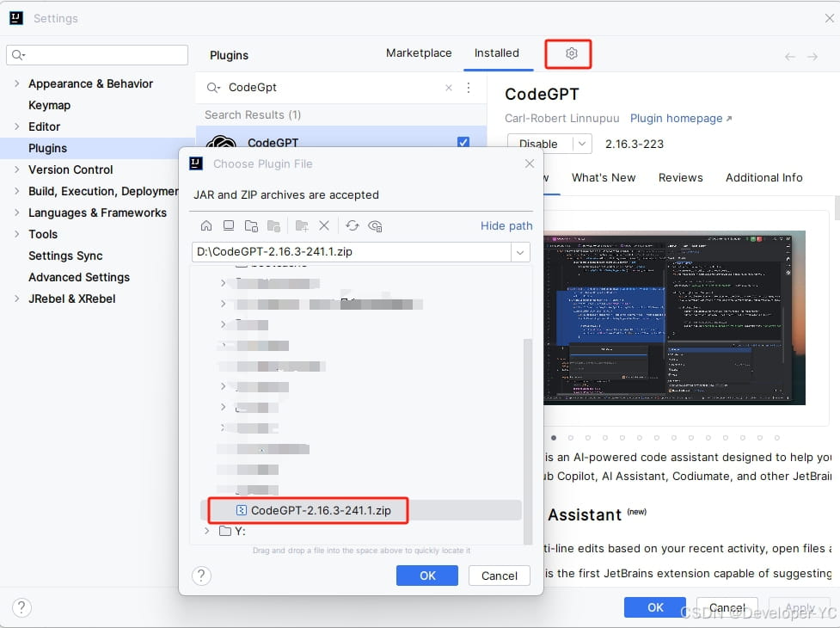Open the Reviews tab
Screen dimensions: 840x628
[680, 177]
